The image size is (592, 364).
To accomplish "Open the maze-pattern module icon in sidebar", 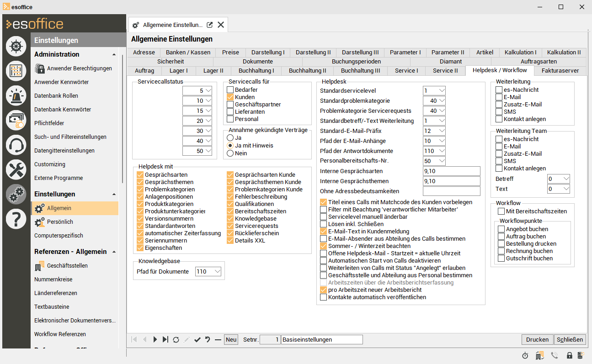I will [x=16, y=71].
